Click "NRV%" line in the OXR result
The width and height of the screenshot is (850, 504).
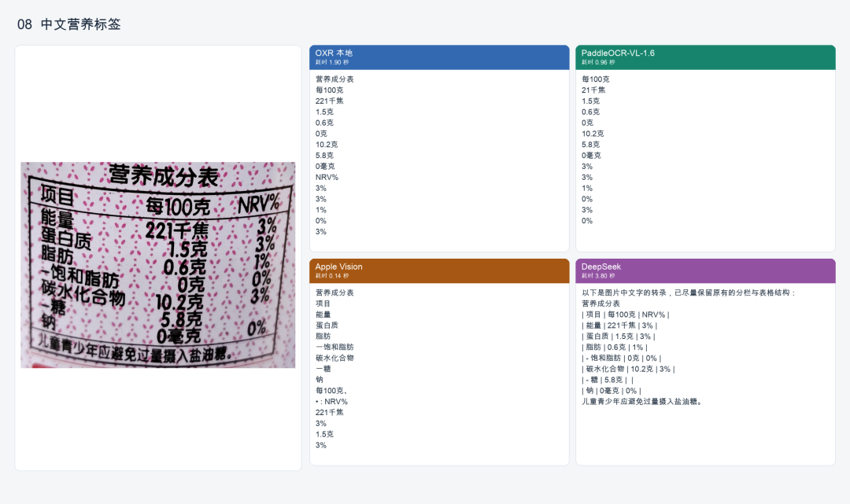point(327,177)
